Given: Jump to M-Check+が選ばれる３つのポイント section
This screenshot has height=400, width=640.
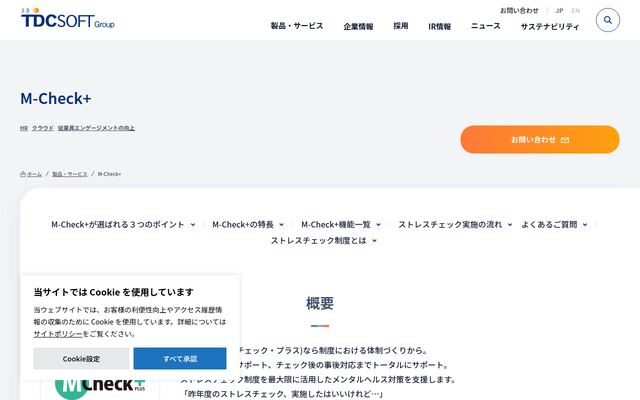Looking at the screenshot, I should 123,224.
